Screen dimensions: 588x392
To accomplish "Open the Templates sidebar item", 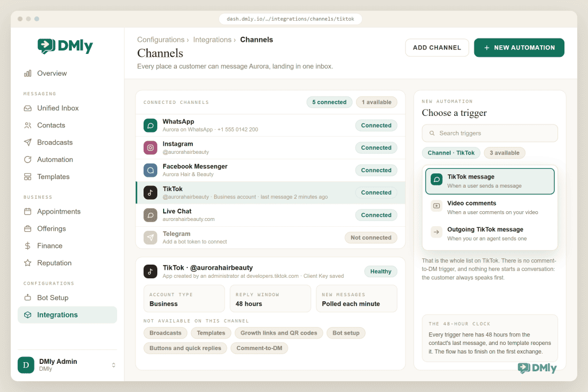I will 68,177.
